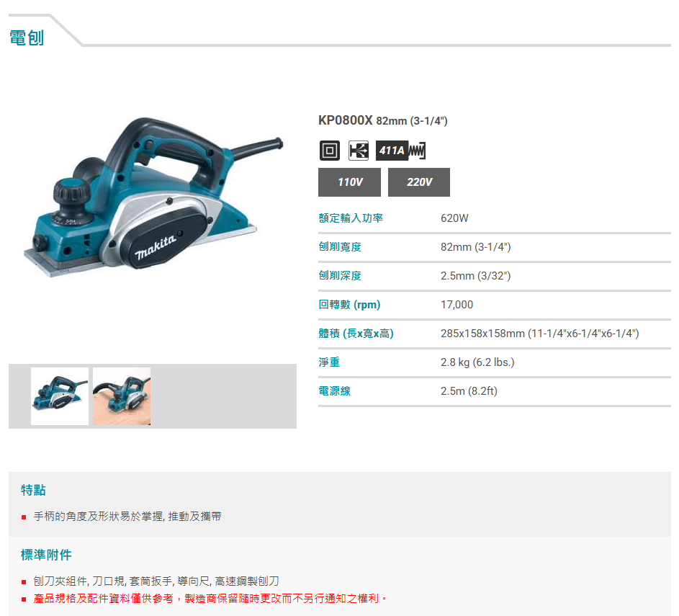Click the dust extraction connection icon

tap(359, 151)
